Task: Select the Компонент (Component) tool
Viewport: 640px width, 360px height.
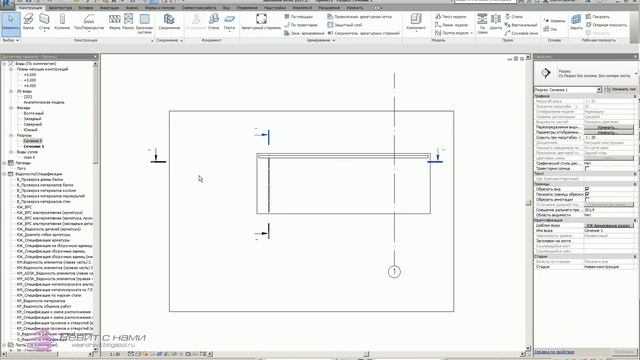Action: click(416, 22)
